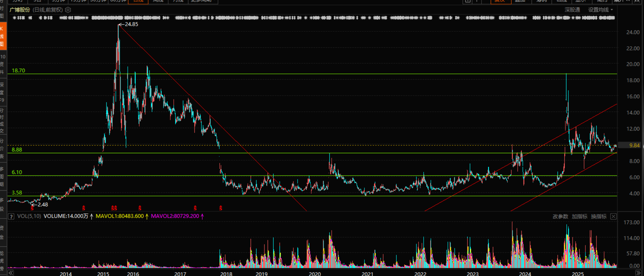The height and width of the screenshot is (276, 644).
Task: Click the 加指标 button
Action: [580, 216]
